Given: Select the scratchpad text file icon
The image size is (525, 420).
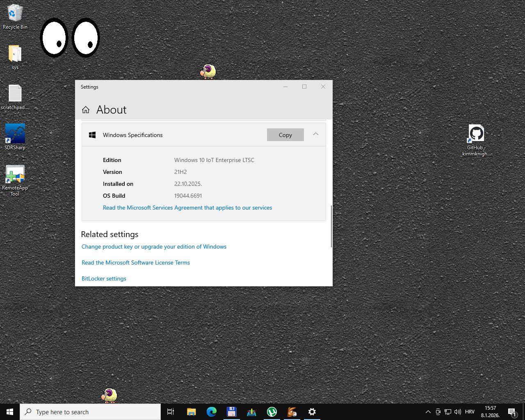Looking at the screenshot, I should (x=15, y=97).
